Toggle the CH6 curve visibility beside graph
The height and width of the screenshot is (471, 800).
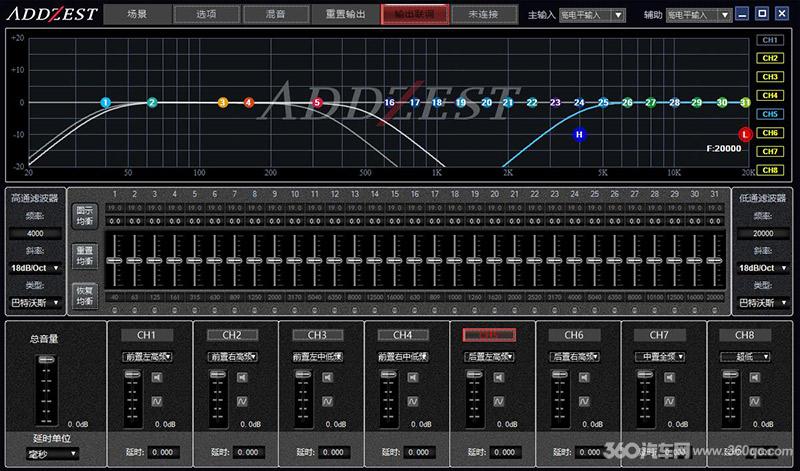point(770,133)
